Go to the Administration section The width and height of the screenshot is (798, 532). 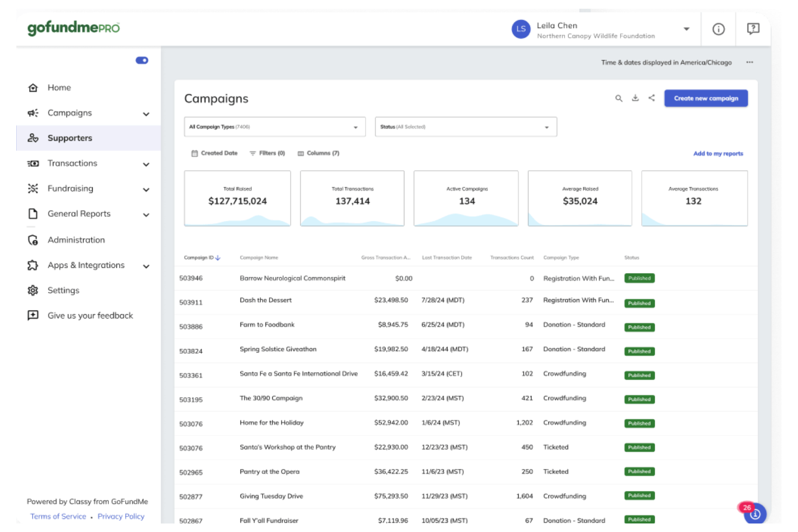pyautogui.click(x=76, y=240)
